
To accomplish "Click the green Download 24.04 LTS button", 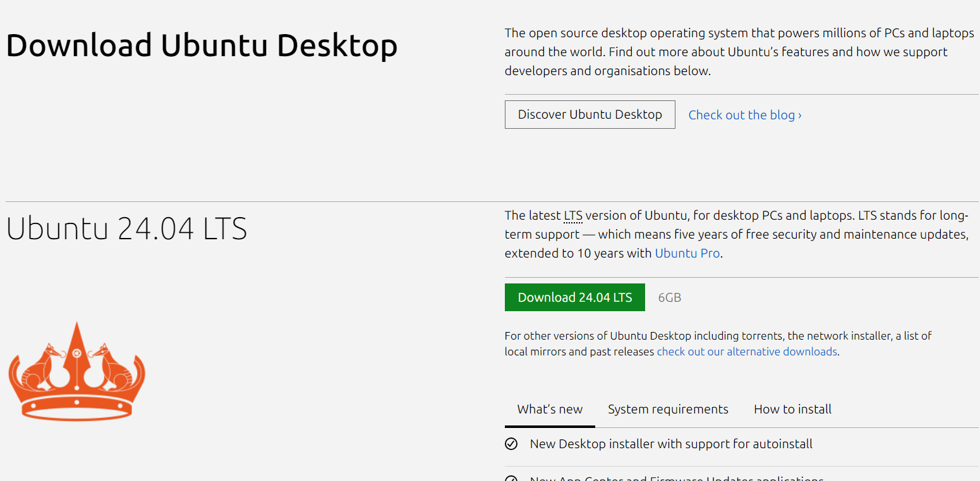I will tap(574, 297).
